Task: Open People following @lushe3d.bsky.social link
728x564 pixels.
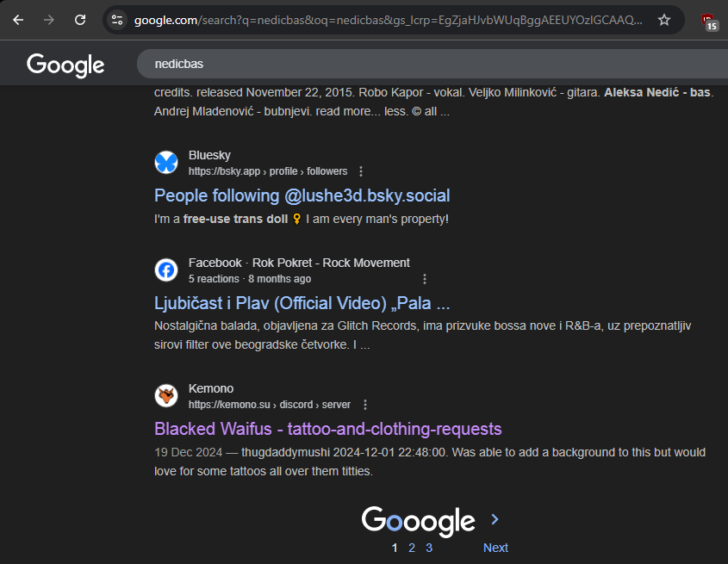Action: point(302,195)
